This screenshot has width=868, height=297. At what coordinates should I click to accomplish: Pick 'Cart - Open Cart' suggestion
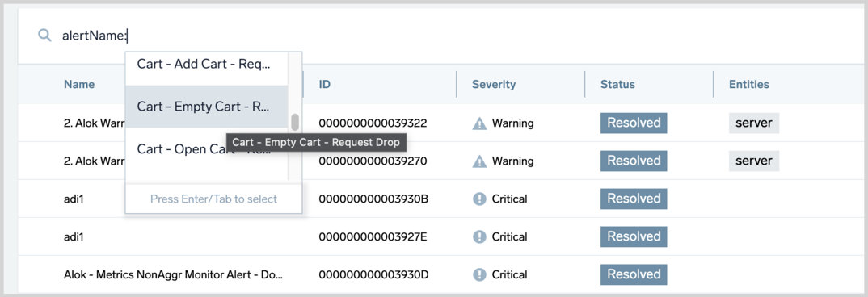(x=206, y=149)
